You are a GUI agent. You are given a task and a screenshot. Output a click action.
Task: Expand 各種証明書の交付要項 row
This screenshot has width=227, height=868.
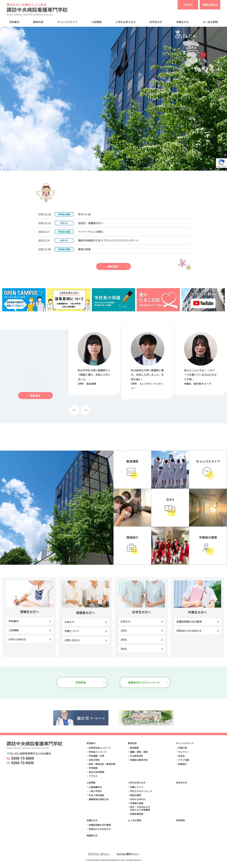(197, 622)
